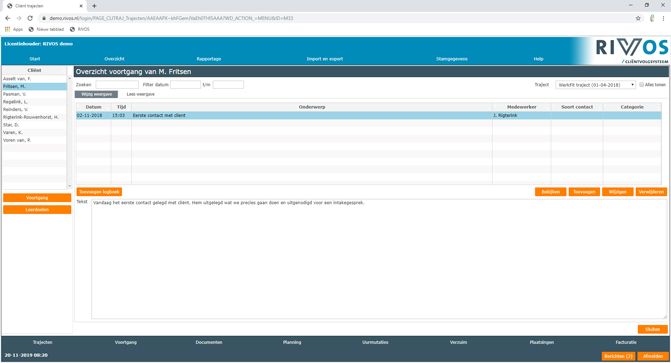Open the Nieuw tabblad bookmark

coord(46,30)
